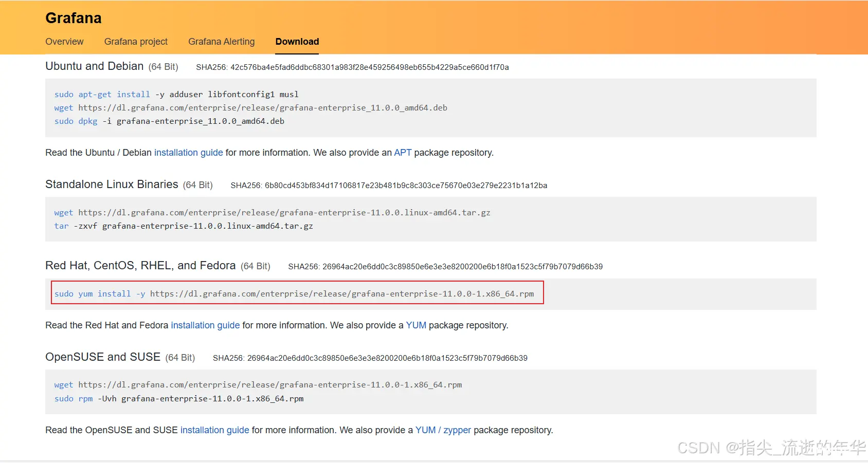Open the APT package repository link

403,153
